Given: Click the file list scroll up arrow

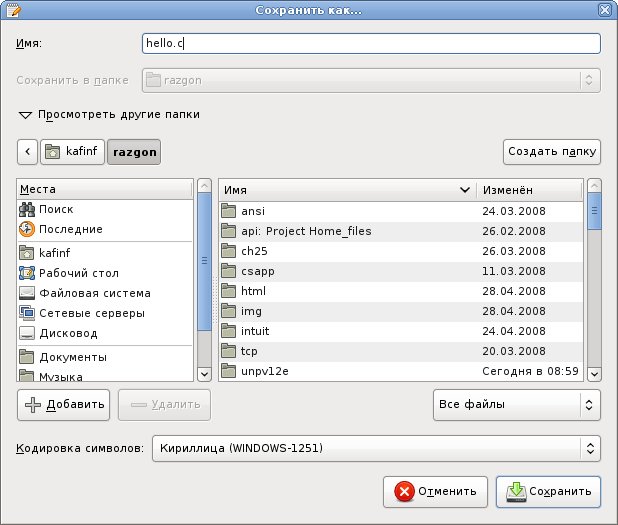Looking at the screenshot, I should (x=594, y=185).
